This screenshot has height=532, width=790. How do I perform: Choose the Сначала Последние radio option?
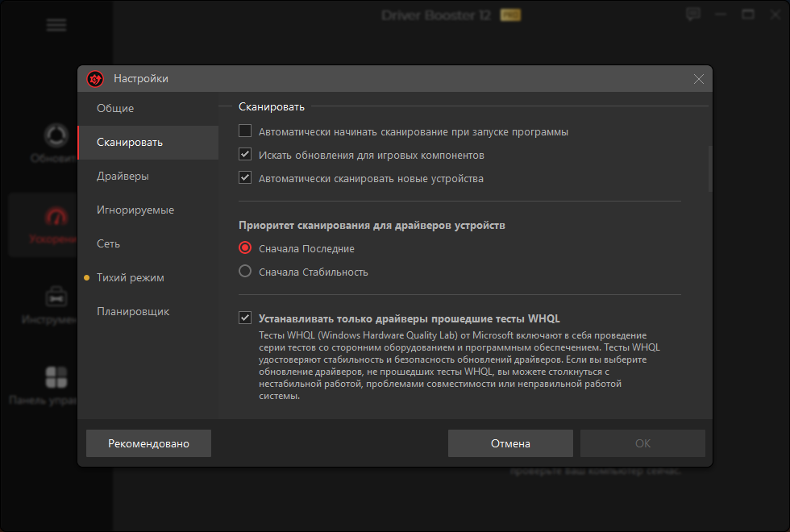tap(246, 248)
